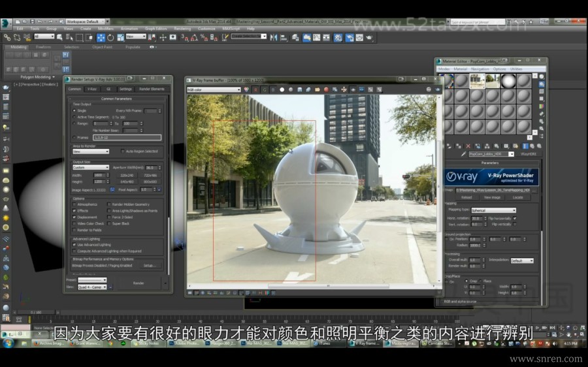
Task: Click the 640x480 output size preset
Action: 127,181
